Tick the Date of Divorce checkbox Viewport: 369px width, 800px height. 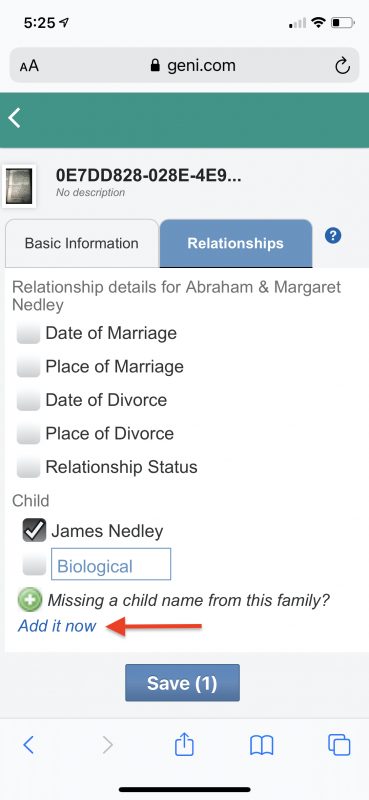coord(28,401)
